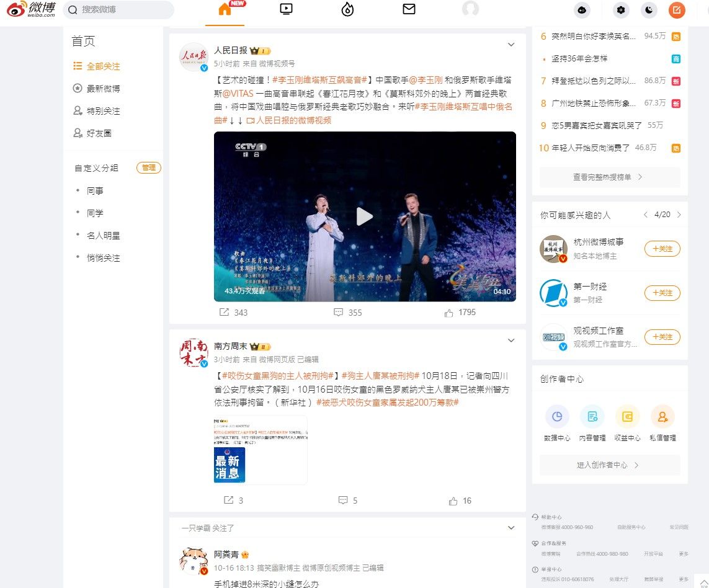Expand options chevron on 人民日报 post
709x588 pixels.
pos(511,45)
